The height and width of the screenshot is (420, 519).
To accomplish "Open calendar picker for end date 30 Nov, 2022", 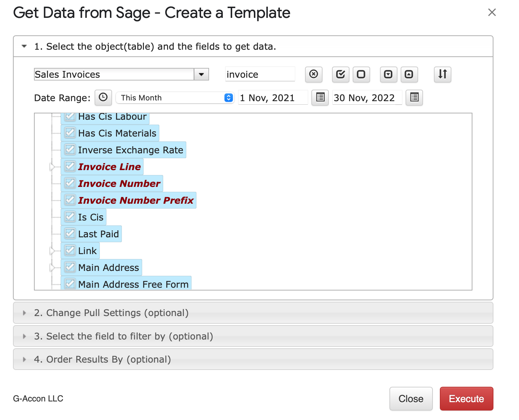I will pyautogui.click(x=414, y=97).
